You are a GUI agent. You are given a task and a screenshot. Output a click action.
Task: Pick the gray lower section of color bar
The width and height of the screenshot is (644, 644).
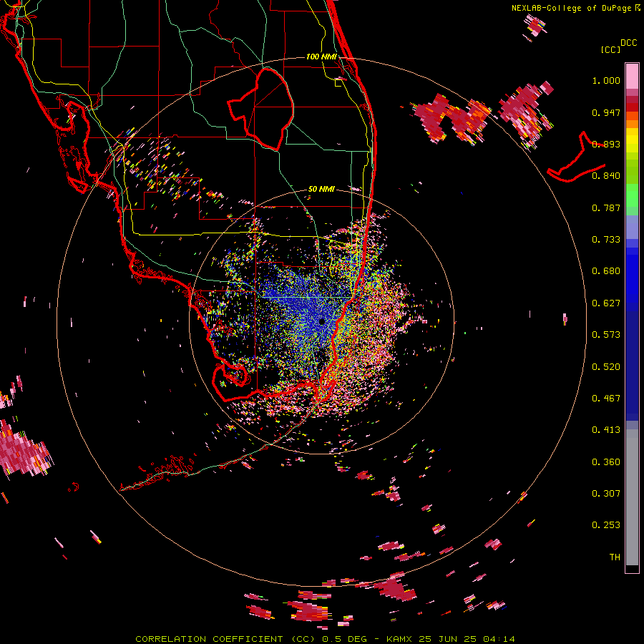[632, 497]
